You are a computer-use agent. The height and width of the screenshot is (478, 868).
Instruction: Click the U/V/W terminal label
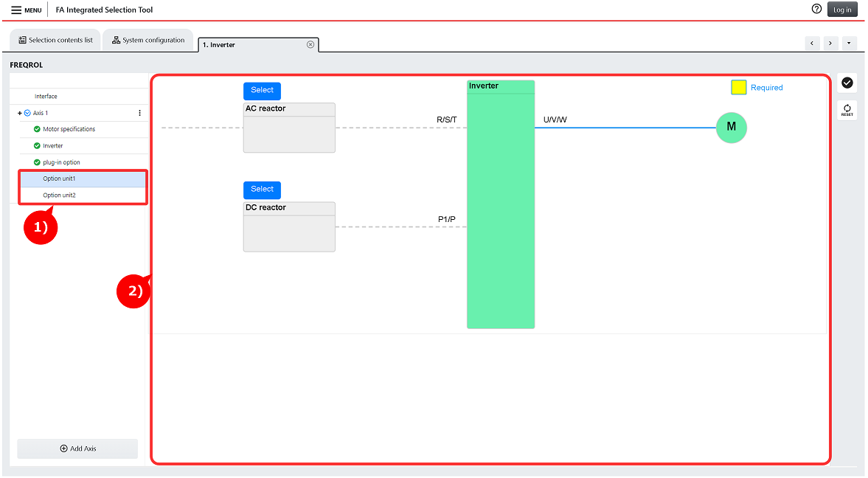555,119
